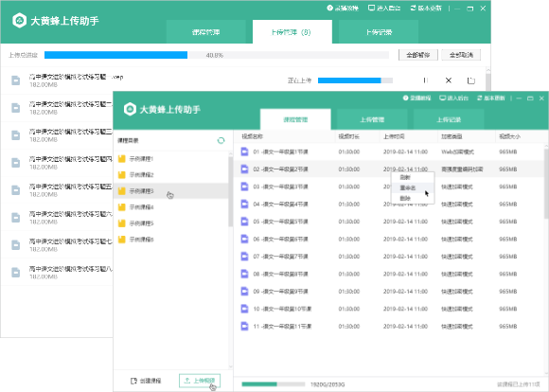Select video row 10 in the list
549x392 pixels.
click(389, 309)
